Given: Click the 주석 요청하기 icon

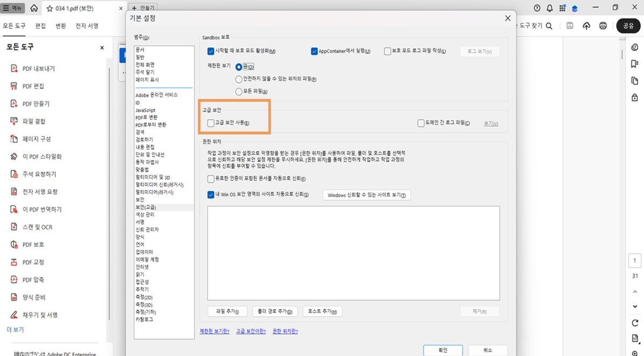Looking at the screenshot, I should (14, 174).
